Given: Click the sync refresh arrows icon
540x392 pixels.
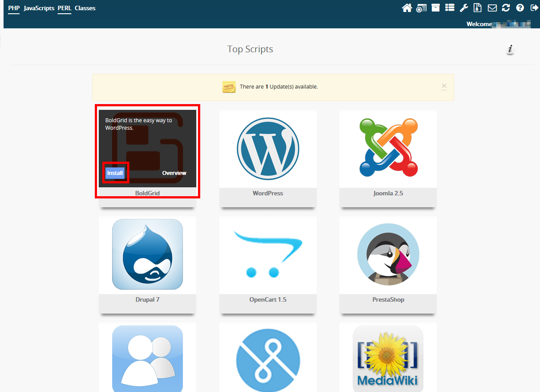Looking at the screenshot, I should 506,8.
